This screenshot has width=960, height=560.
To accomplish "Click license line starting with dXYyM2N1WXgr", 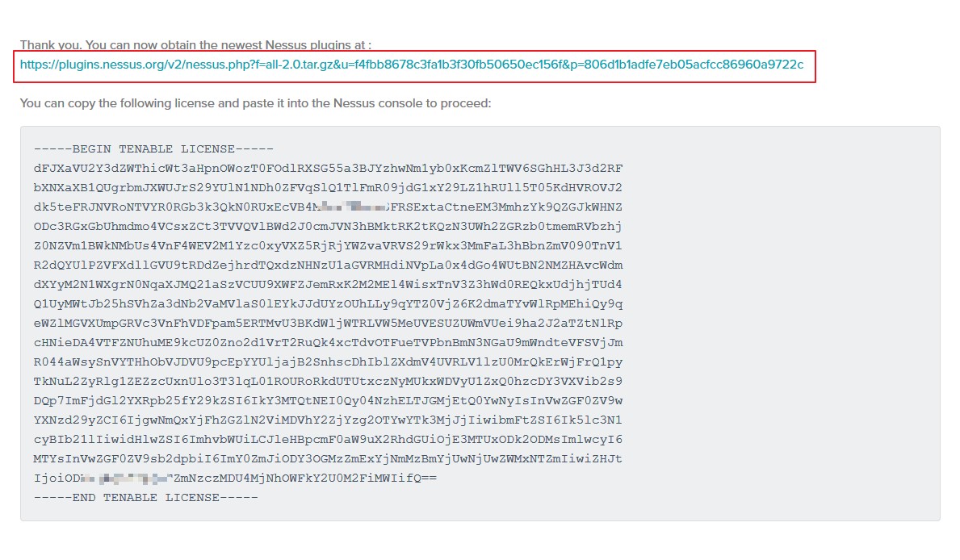I will (x=328, y=285).
